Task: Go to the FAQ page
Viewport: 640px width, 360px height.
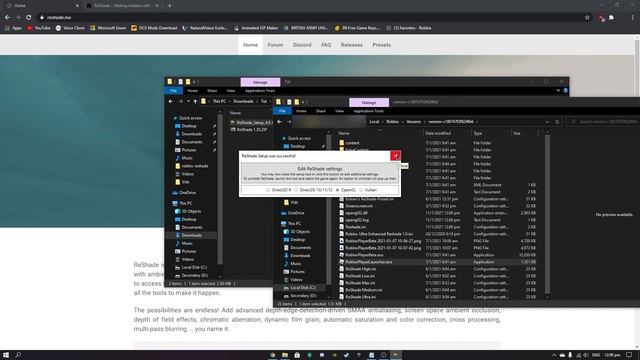Action: pos(326,45)
